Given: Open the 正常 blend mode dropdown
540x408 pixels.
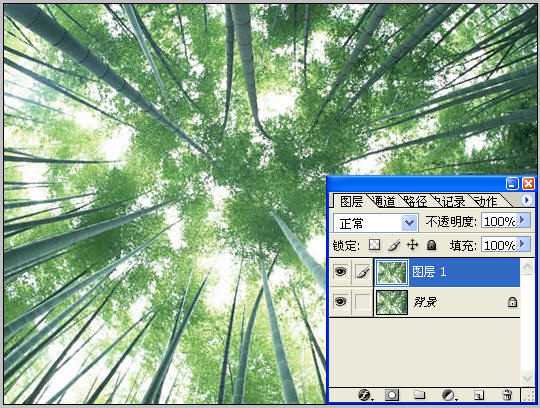Looking at the screenshot, I should [376, 223].
